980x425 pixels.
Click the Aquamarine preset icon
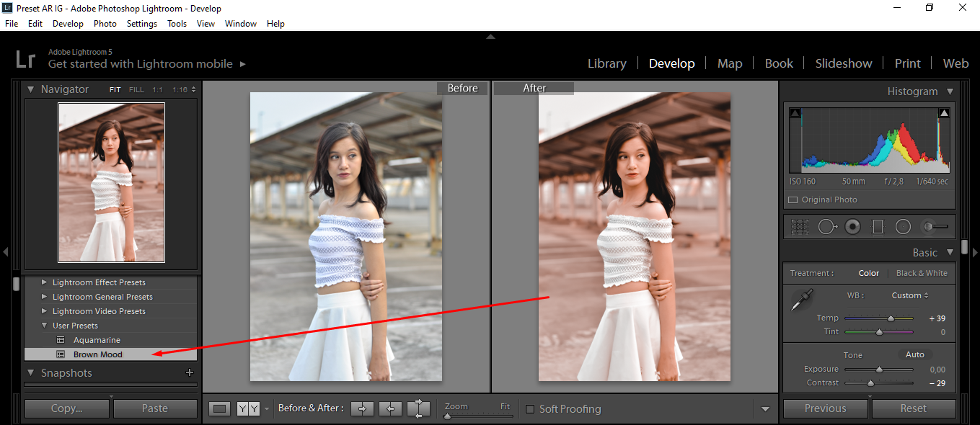61,340
